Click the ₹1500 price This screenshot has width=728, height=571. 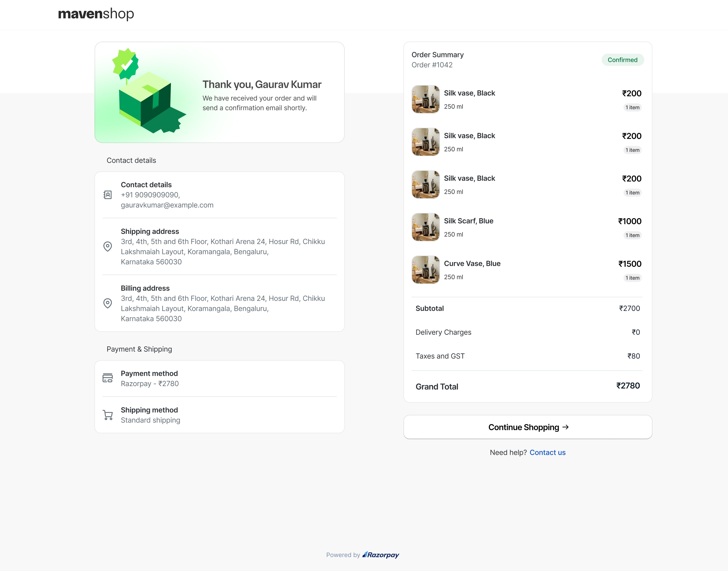coord(630,264)
